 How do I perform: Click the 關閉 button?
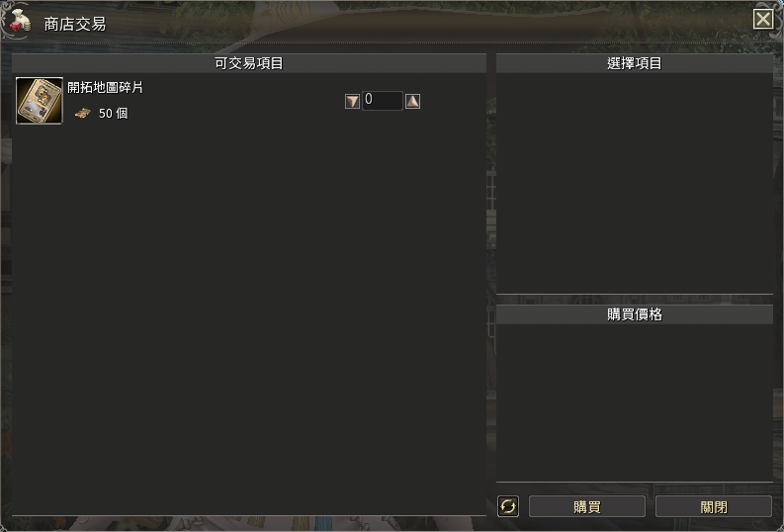(714, 506)
